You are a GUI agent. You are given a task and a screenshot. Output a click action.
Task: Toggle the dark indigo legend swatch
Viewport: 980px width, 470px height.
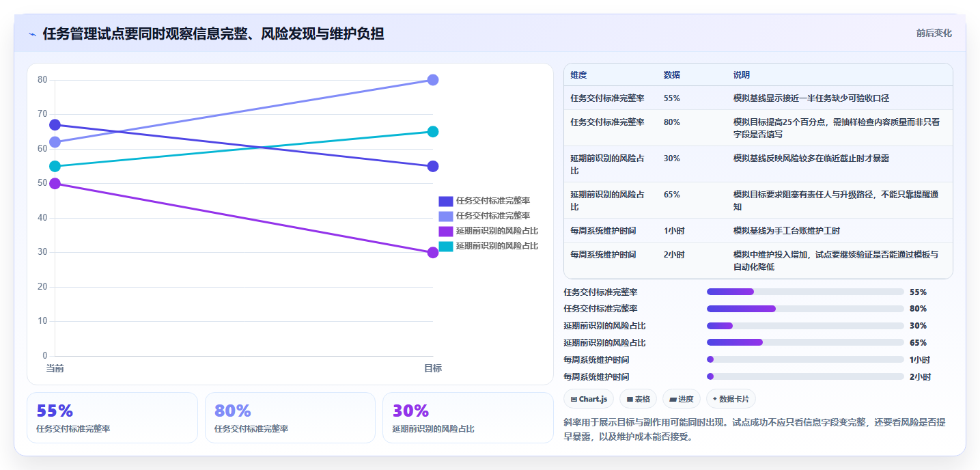[x=445, y=201]
